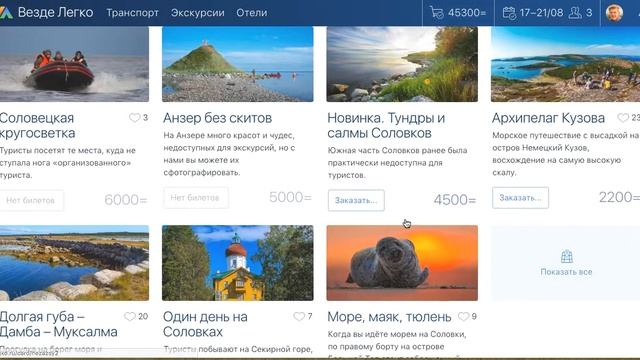Like the Архипелаг Кузова heart icon
This screenshot has width=640, height=360.
(x=623, y=118)
